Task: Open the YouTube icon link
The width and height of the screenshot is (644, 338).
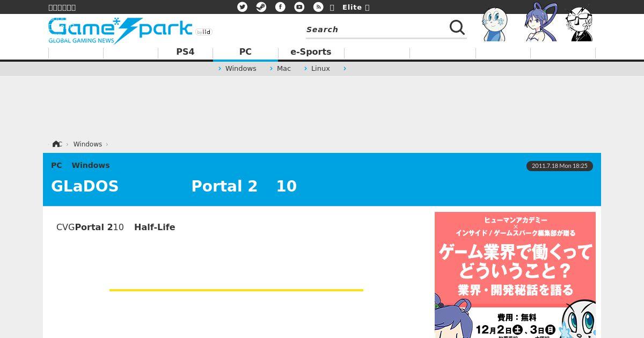Action: [x=299, y=7]
